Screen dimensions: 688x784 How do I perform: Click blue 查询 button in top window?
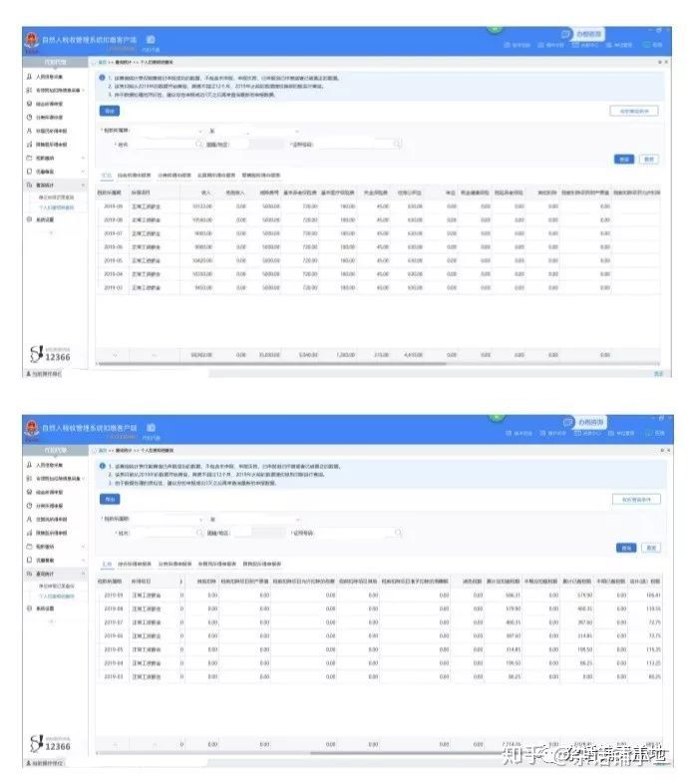[624, 159]
